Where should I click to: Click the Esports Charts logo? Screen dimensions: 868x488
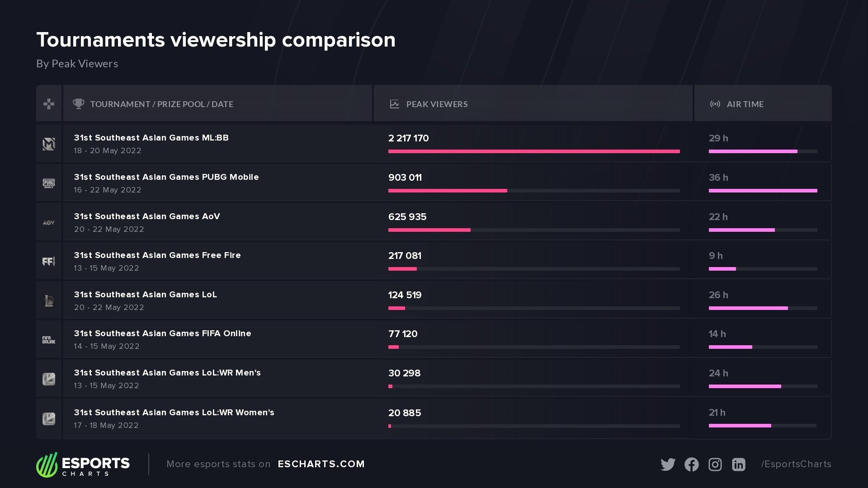[x=83, y=465]
